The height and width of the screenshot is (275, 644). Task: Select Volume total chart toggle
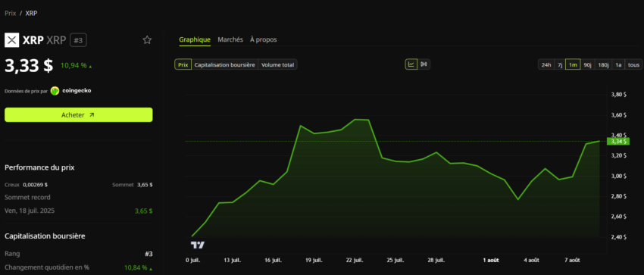coord(277,65)
